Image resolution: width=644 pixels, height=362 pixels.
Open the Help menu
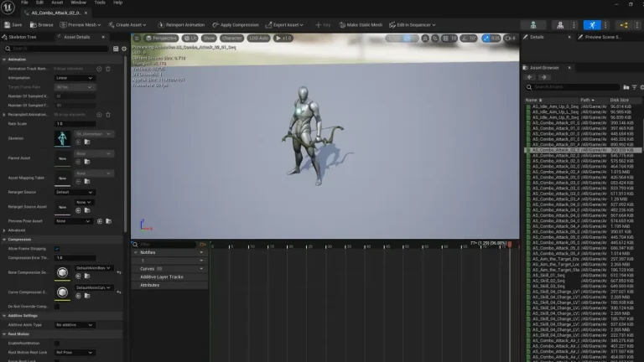pyautogui.click(x=118, y=3)
